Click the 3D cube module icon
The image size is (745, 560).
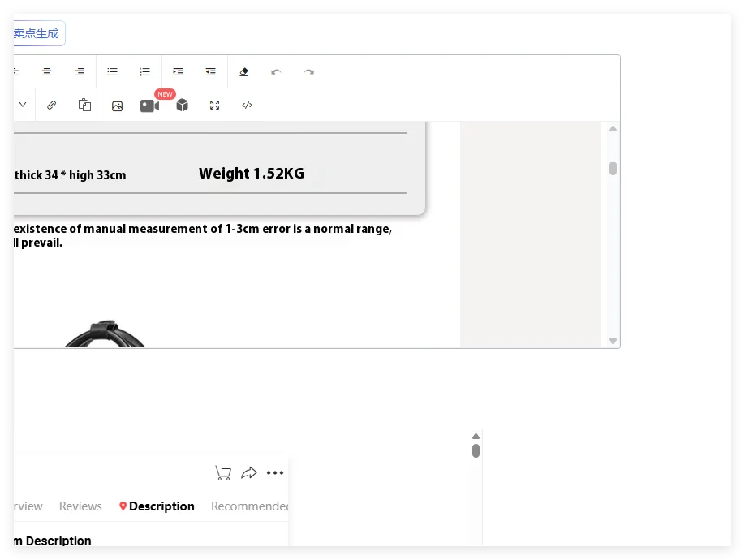point(182,105)
